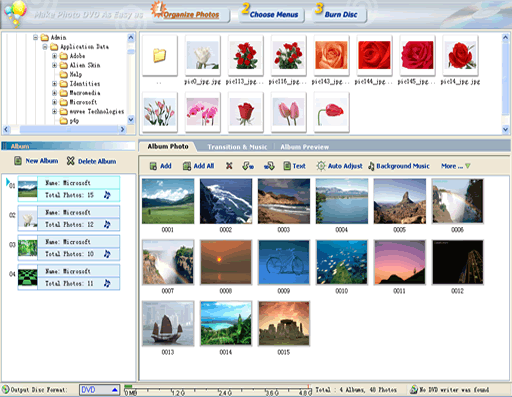Click the Delete Album icon
Image resolution: width=512 pixels, height=397 pixels.
click(x=70, y=161)
